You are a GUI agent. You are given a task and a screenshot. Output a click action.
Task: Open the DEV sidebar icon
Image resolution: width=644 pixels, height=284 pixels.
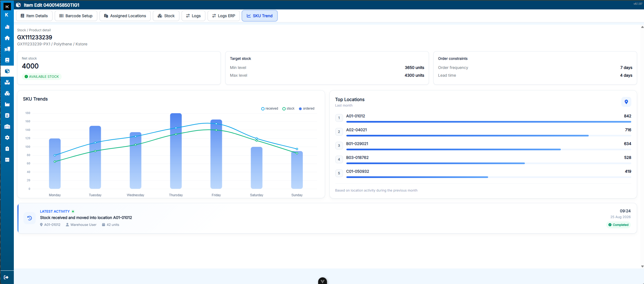point(7,160)
